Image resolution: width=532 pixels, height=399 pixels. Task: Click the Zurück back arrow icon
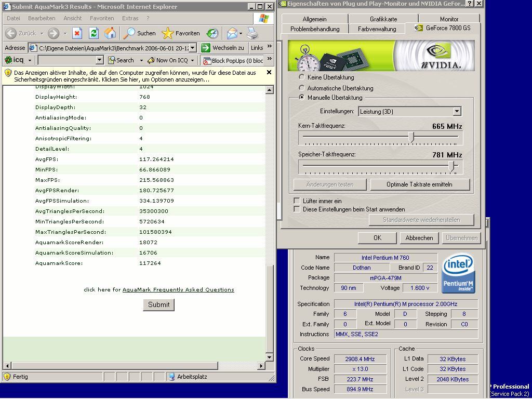point(11,33)
